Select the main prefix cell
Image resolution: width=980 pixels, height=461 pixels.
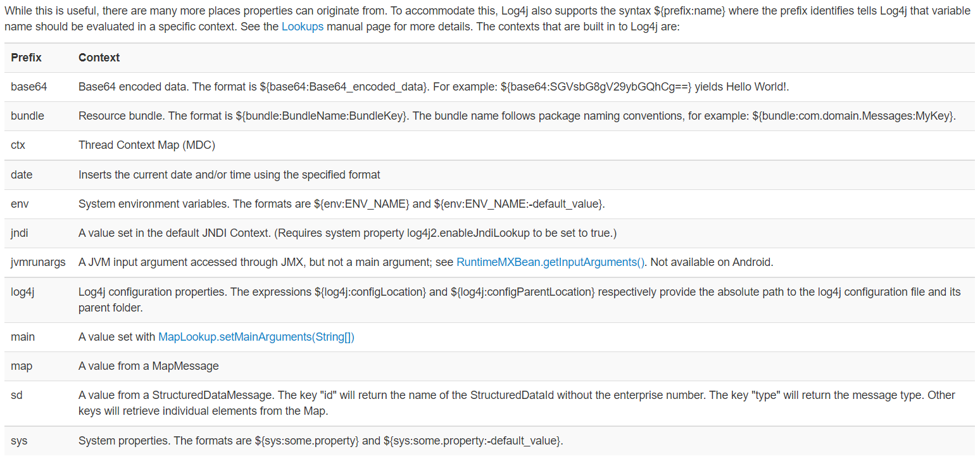click(23, 337)
